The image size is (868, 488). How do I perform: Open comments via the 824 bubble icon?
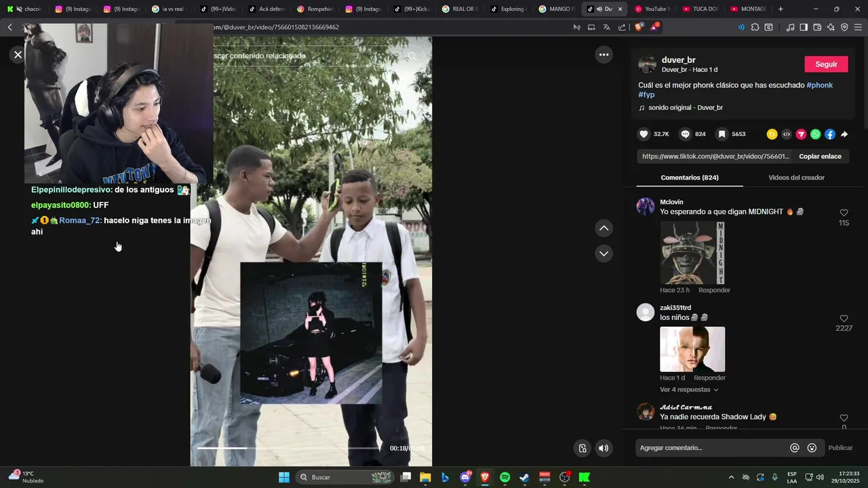686,134
